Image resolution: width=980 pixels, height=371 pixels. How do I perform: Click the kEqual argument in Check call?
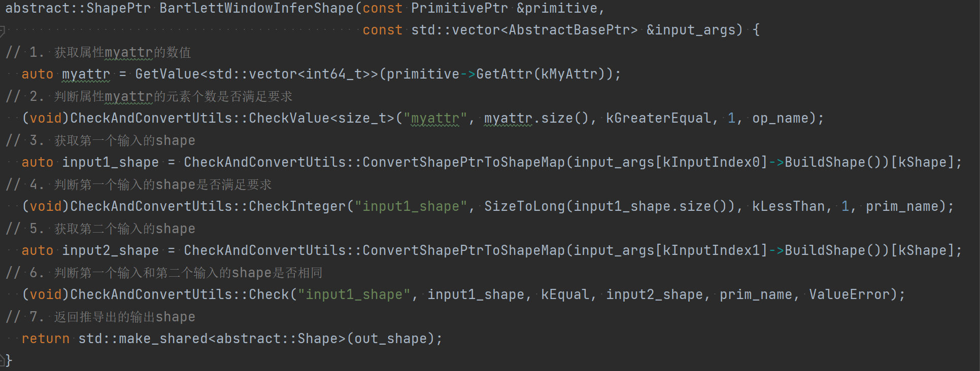pyautogui.click(x=565, y=295)
